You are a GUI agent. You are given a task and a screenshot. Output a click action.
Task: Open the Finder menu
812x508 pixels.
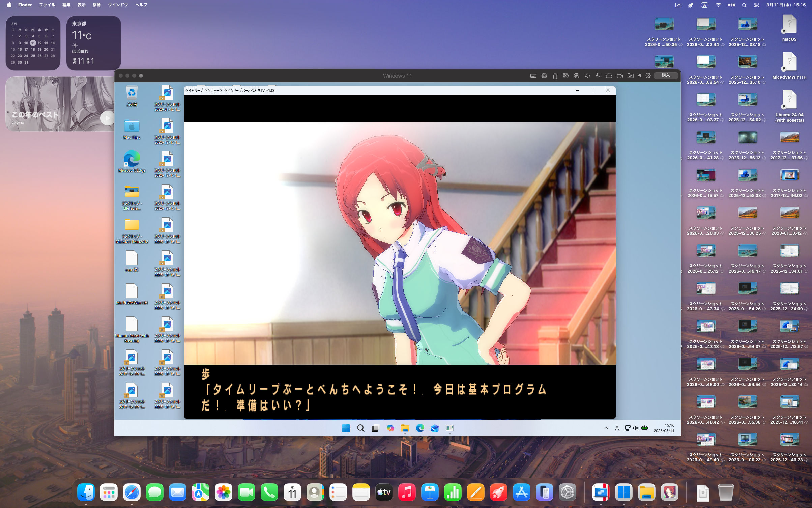(x=25, y=5)
